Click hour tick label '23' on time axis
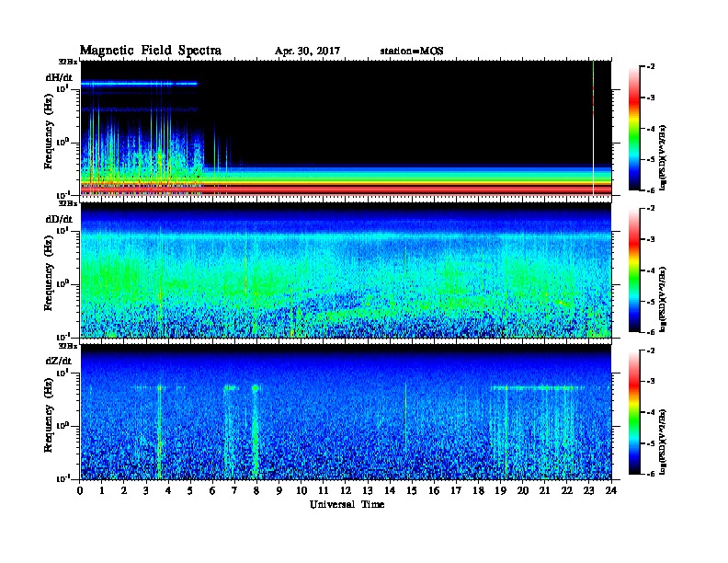728x563 pixels. tap(588, 490)
